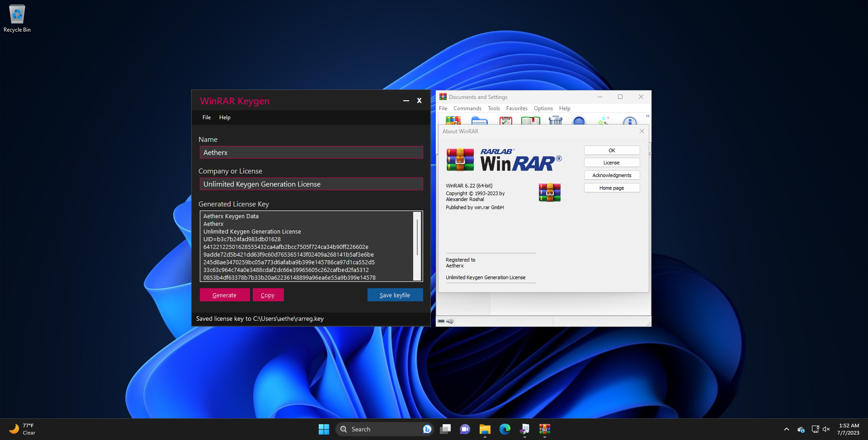868x440 pixels.
Task: Open File Explorer from the taskbar
Action: point(485,429)
